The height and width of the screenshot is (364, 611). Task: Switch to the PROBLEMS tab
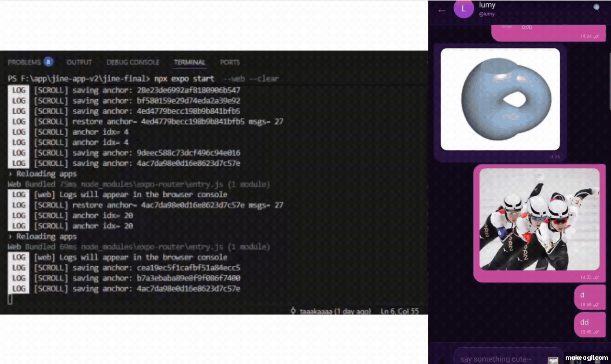coord(24,62)
